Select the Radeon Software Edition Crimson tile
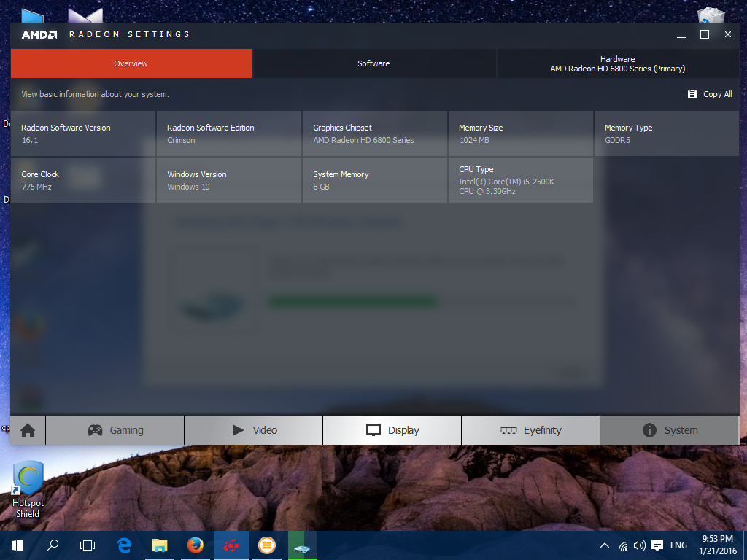Screen dimensions: 747x560 [229, 134]
